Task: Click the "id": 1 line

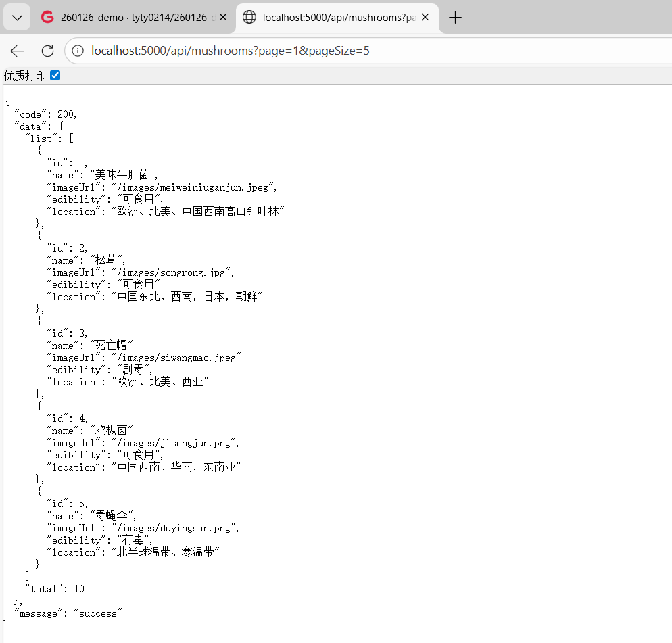Action: (x=68, y=163)
